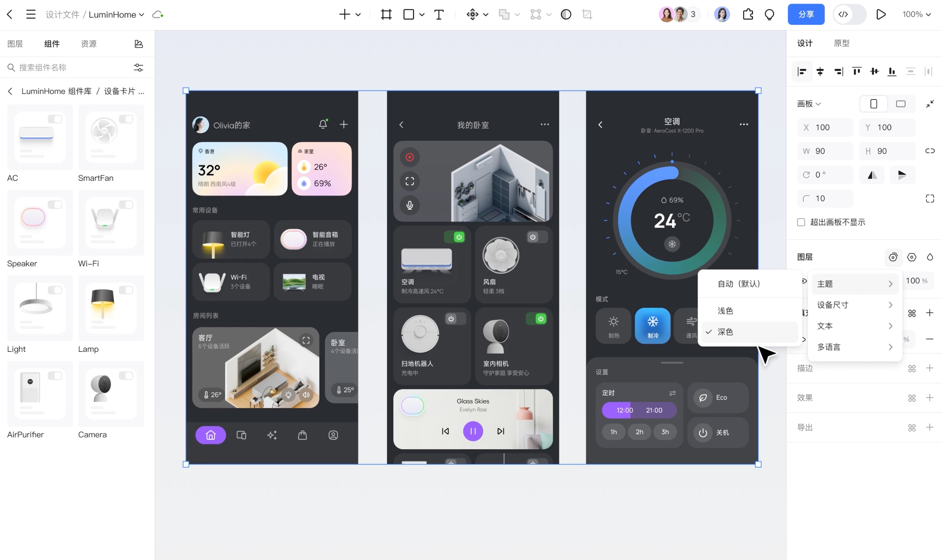This screenshot has height=560, width=942.
Task: Open component search filter settings
Action: coord(139,67)
